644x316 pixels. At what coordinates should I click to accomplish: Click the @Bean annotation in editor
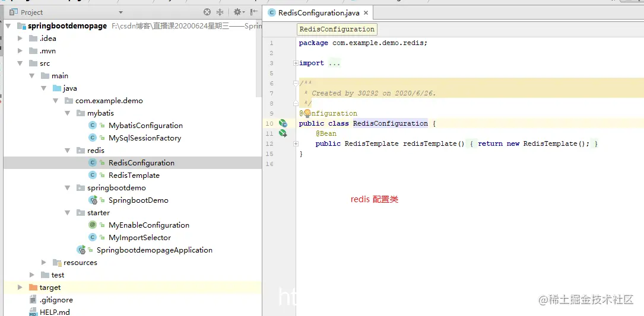click(326, 133)
